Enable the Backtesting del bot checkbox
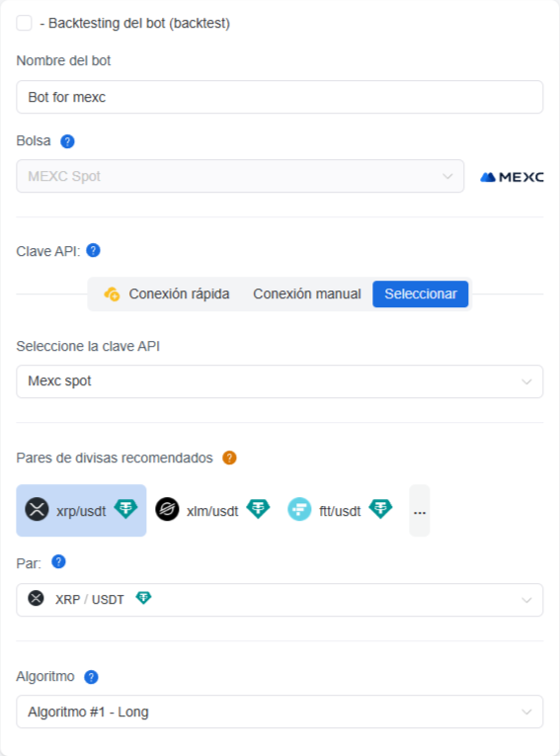560x756 pixels. 24,23
